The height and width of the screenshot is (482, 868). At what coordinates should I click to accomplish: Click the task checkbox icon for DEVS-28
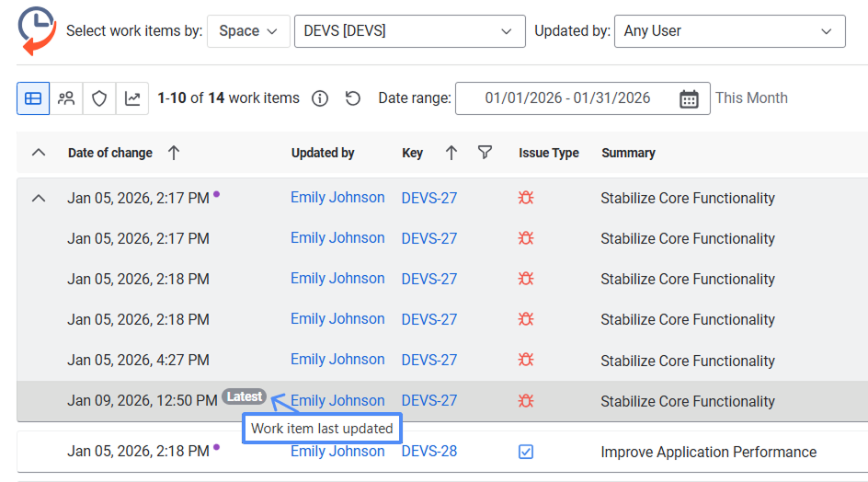(526, 452)
